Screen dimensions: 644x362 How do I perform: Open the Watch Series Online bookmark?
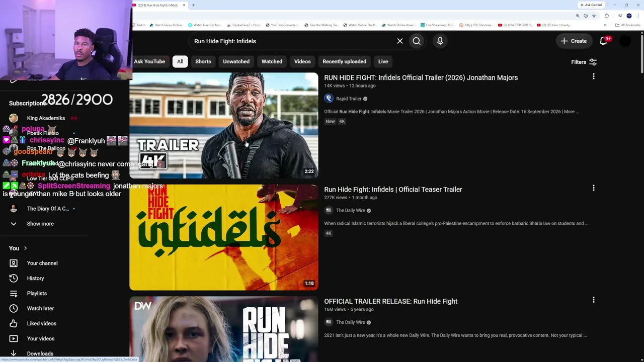tap(166, 25)
